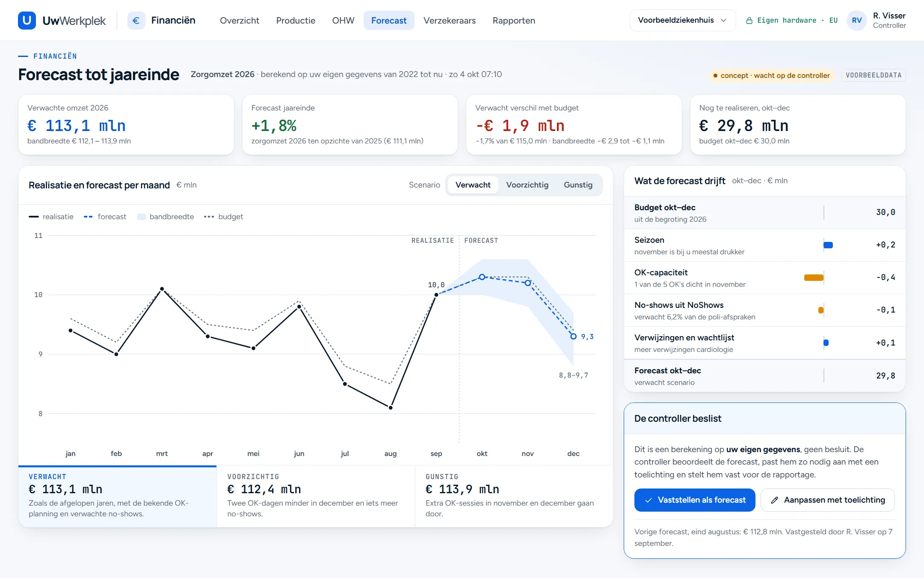Go to the Verzekeraars tab

pos(449,21)
